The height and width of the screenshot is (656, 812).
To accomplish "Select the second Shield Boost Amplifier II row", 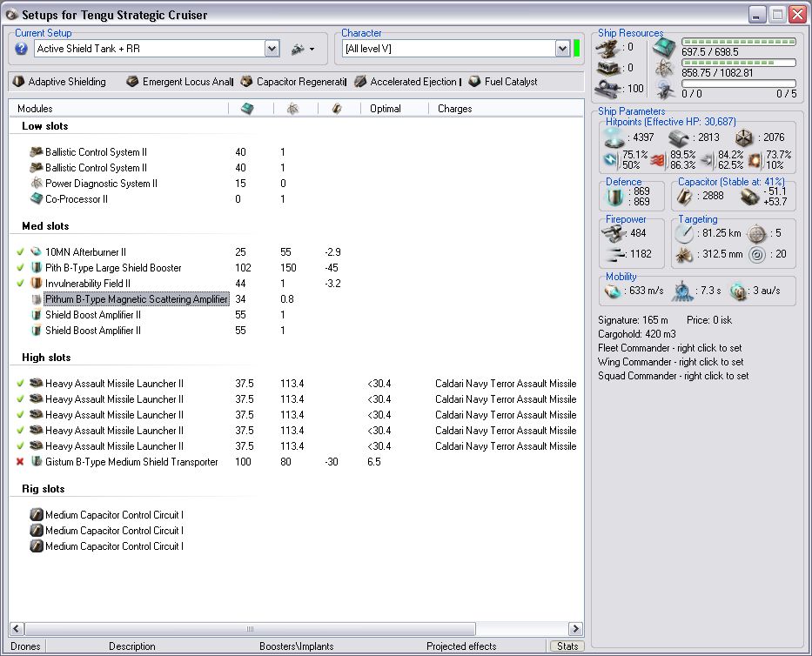I will [93, 331].
